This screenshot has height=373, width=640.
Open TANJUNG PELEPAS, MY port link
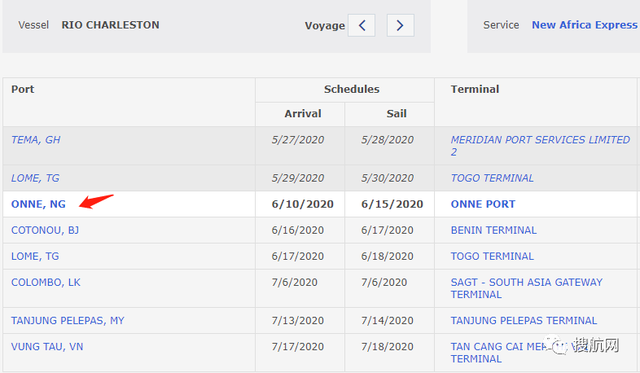[68, 321]
